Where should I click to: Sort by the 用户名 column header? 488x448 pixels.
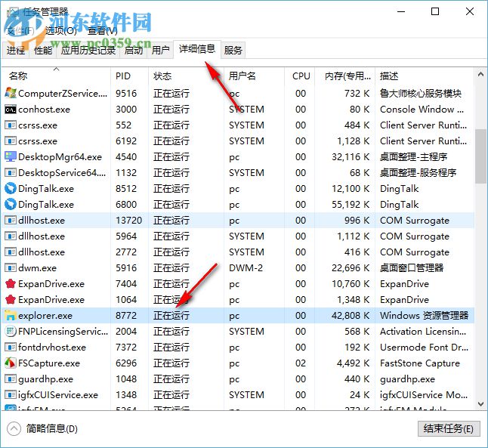254,76
